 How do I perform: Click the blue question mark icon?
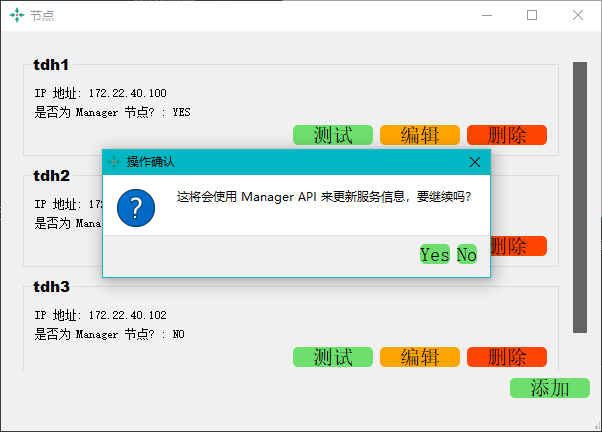pos(136,208)
